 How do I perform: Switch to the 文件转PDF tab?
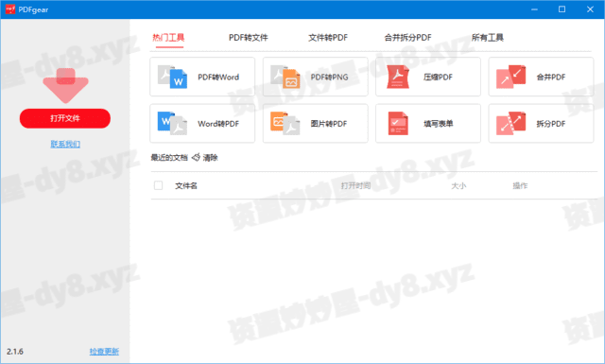pos(328,38)
